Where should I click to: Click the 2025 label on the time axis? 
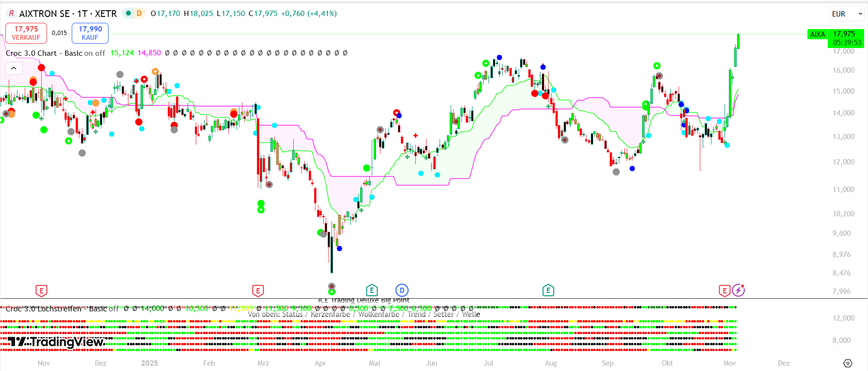149,363
